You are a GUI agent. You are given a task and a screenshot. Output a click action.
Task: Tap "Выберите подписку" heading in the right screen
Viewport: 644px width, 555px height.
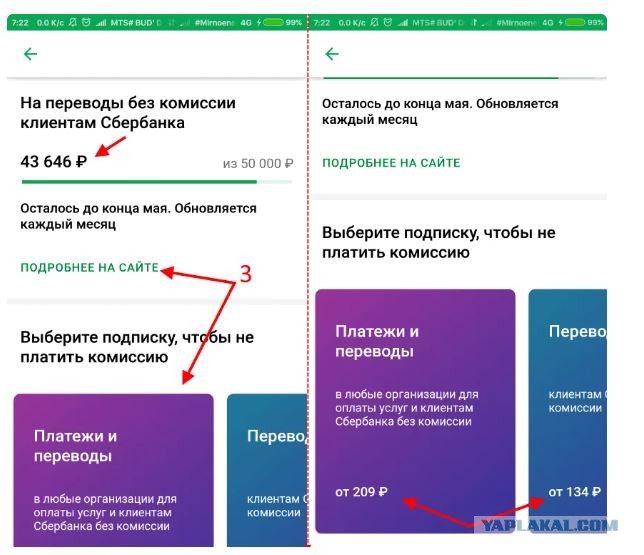click(x=439, y=242)
